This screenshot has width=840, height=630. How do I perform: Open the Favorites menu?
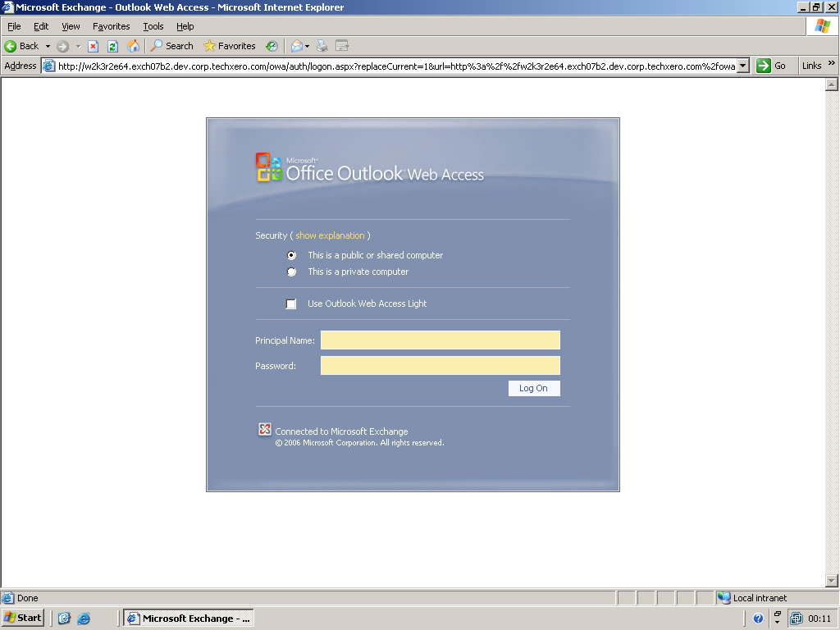111,26
